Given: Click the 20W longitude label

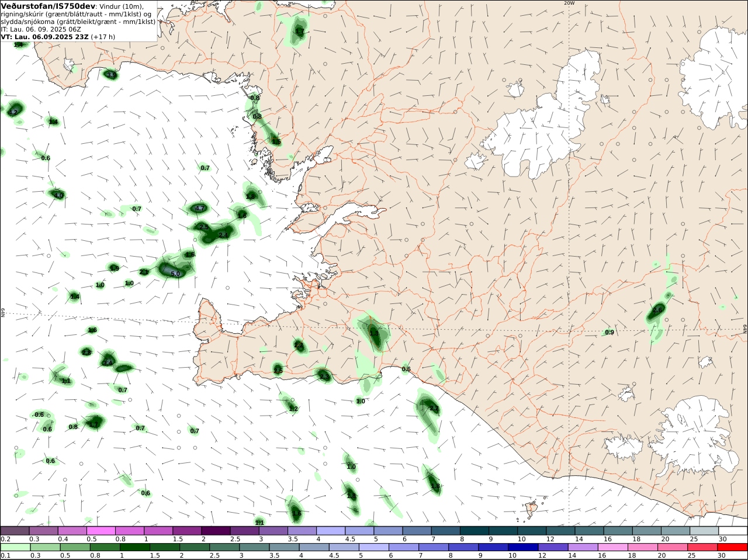Looking at the screenshot, I should click(x=569, y=3).
